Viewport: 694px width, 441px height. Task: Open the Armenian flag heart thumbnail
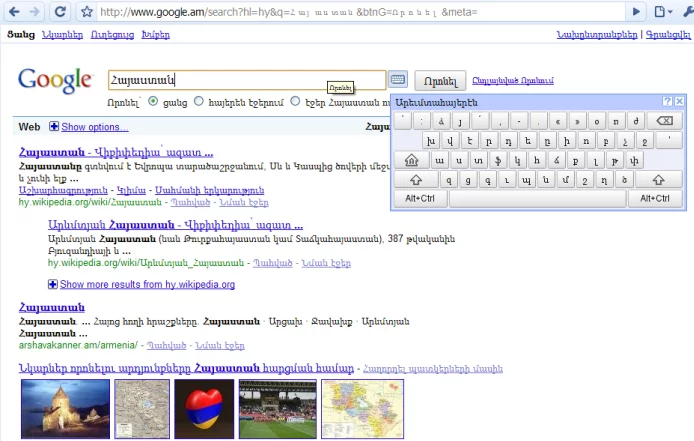(x=204, y=409)
